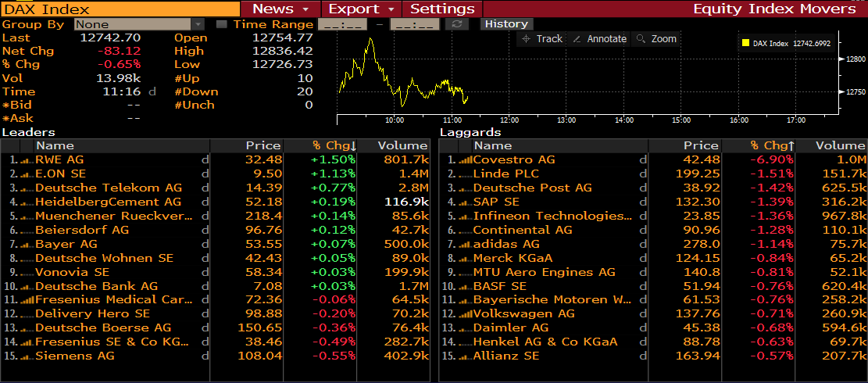Image resolution: width=868 pixels, height=383 pixels.
Task: Click the bar-chart icon beside Bayer AG
Action: tap(27, 244)
